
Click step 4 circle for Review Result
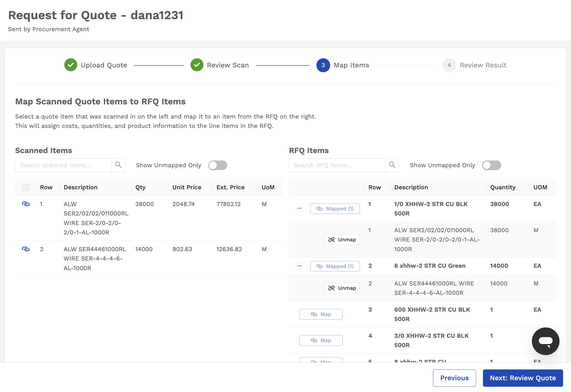tap(449, 65)
